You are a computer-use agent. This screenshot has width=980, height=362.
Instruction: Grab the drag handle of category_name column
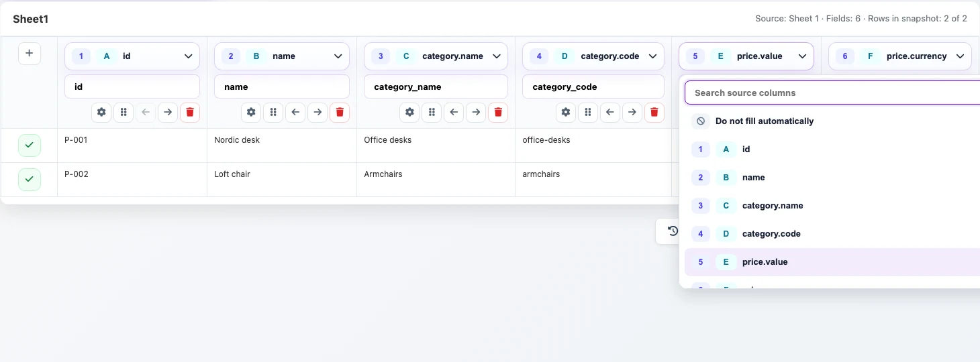point(432,113)
